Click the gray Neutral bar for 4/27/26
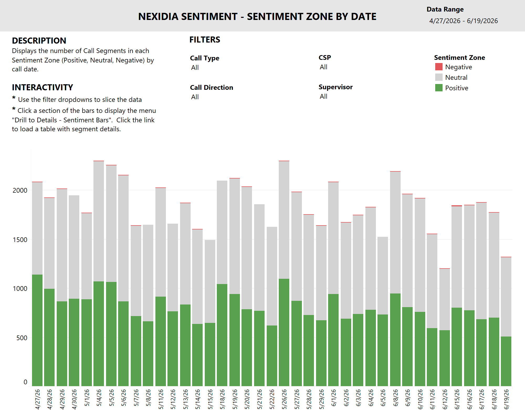 [x=37, y=228]
